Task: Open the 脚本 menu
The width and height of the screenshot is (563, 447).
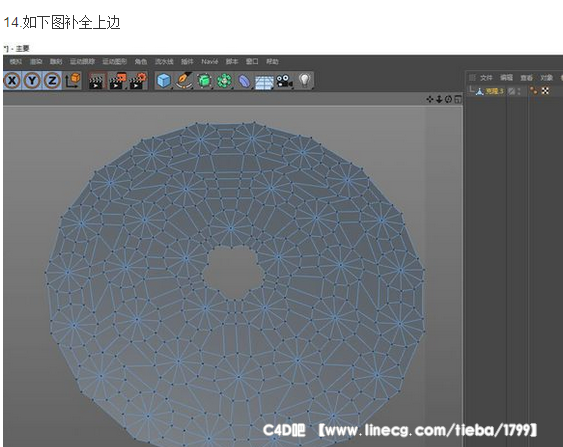Action: pyautogui.click(x=232, y=62)
